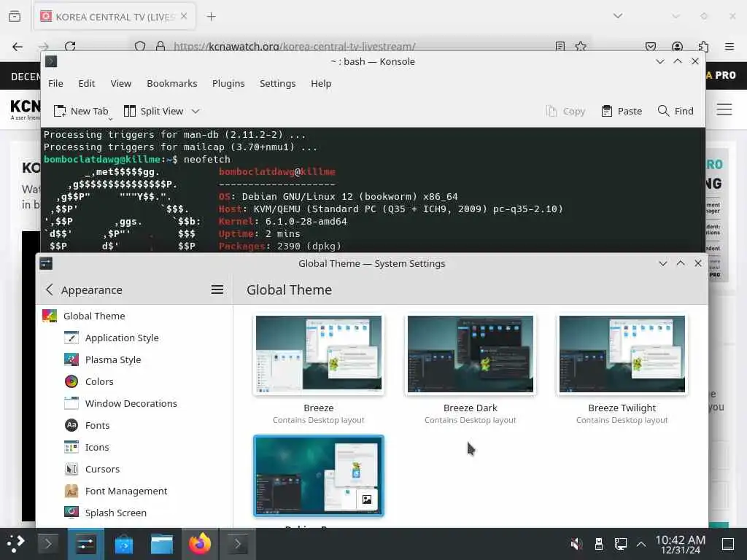Open the Konsole Bookmarks menu
The image size is (747, 560).
pos(172,83)
